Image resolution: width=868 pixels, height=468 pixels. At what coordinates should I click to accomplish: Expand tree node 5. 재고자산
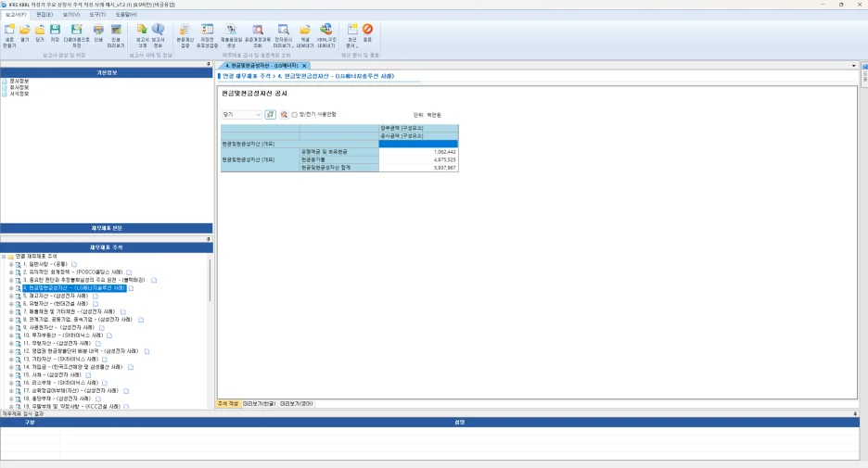[x=11, y=296]
